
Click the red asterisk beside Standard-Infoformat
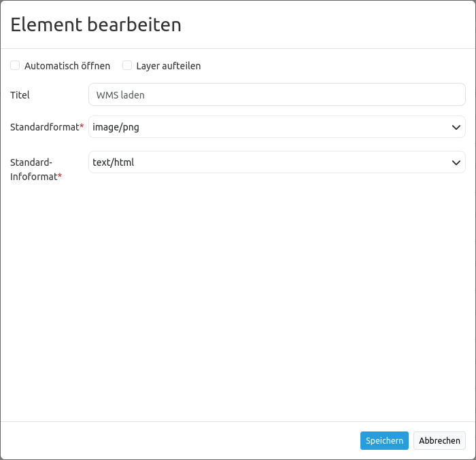click(x=60, y=177)
